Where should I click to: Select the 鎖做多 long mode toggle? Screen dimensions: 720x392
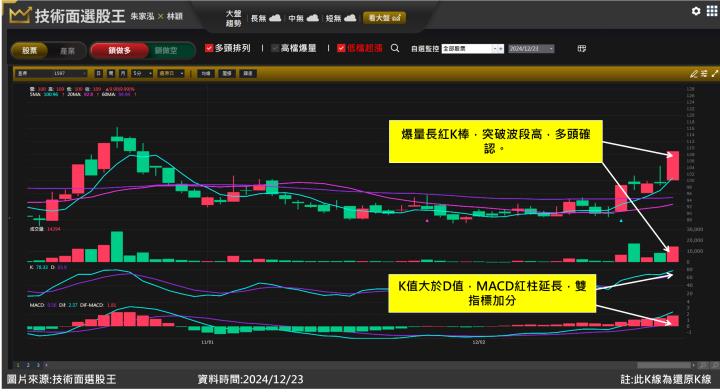pyautogui.click(x=119, y=50)
